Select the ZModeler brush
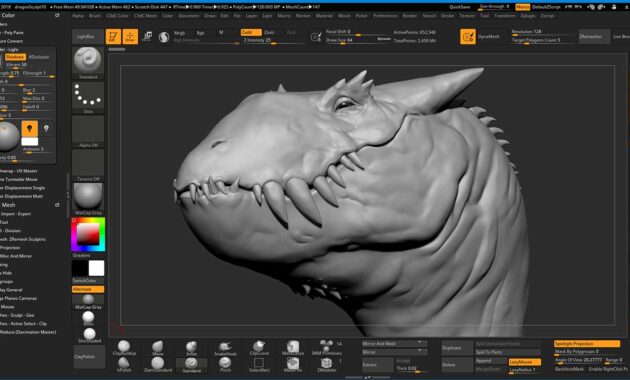The width and height of the screenshot is (630, 380). (327, 364)
